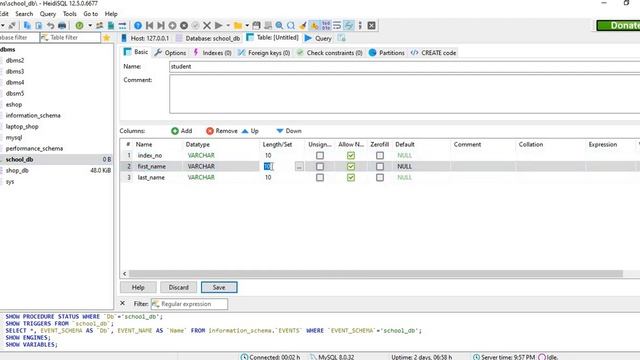
Task: Switch to the CREATE code tab
Action: [433, 53]
